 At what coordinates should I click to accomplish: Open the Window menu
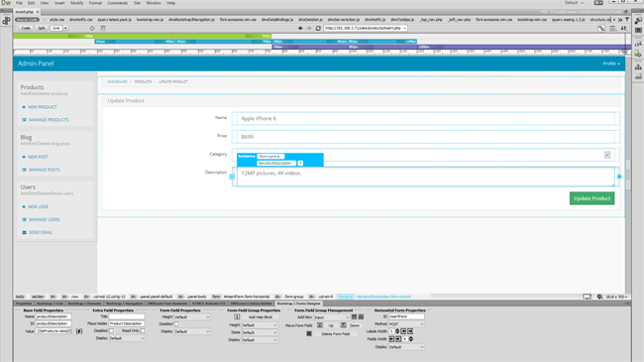click(x=154, y=3)
